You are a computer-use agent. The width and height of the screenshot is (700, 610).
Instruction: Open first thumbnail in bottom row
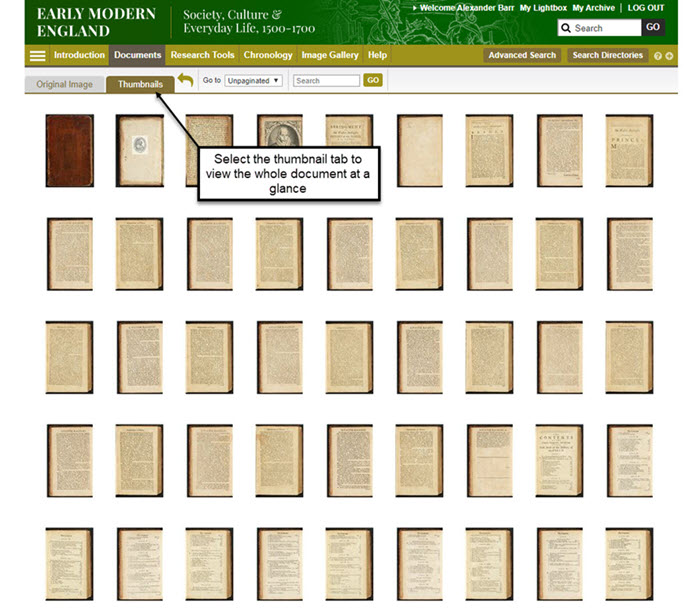[x=69, y=564]
